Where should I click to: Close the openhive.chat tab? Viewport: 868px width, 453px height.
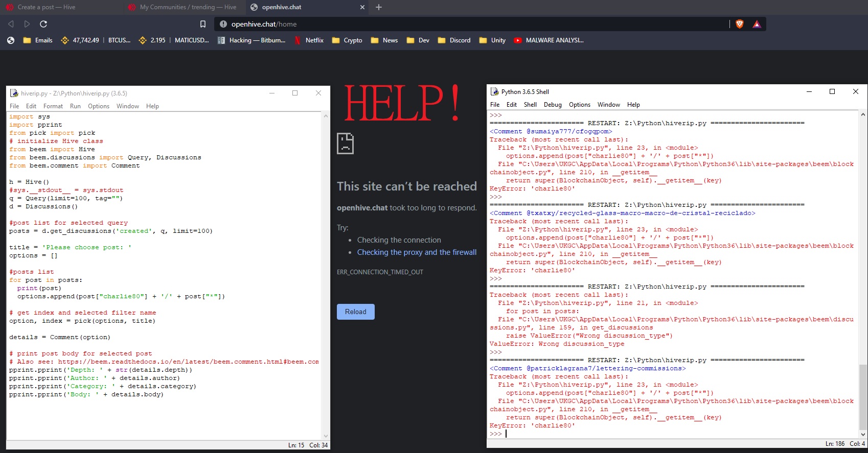click(x=362, y=7)
